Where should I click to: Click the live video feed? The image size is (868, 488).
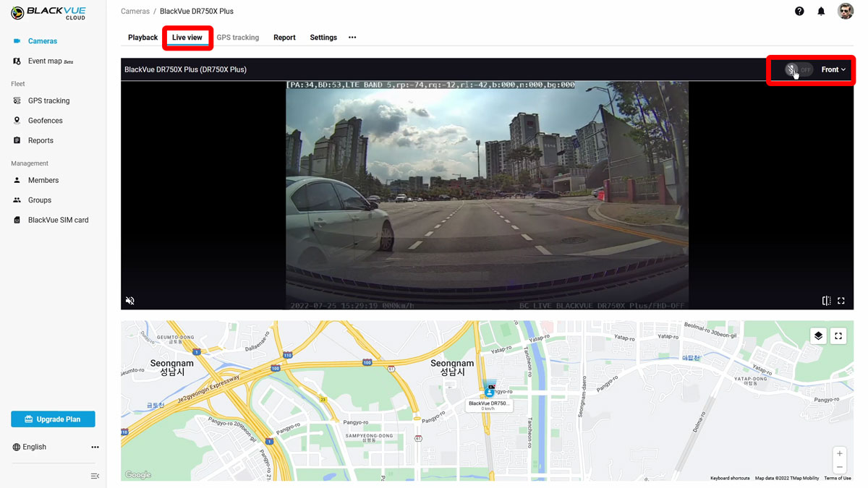pos(487,195)
